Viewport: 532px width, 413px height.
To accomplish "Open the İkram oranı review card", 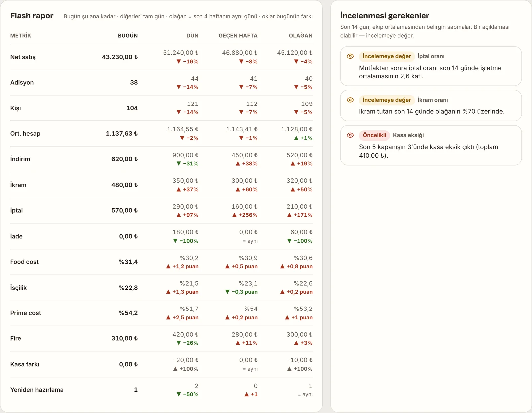I will (x=431, y=105).
